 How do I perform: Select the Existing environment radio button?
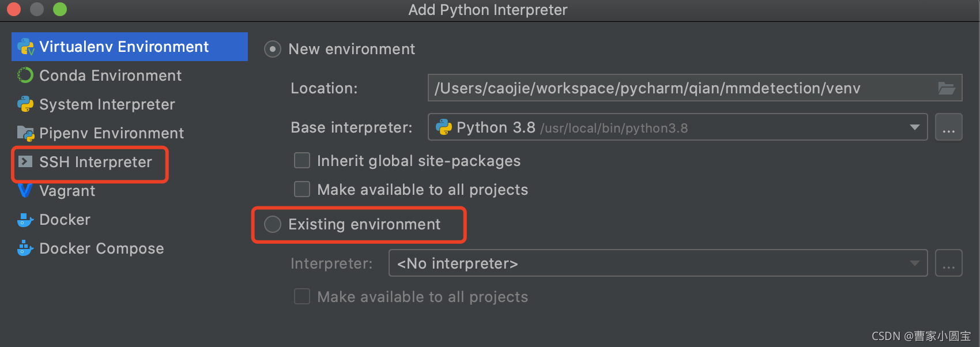[273, 224]
